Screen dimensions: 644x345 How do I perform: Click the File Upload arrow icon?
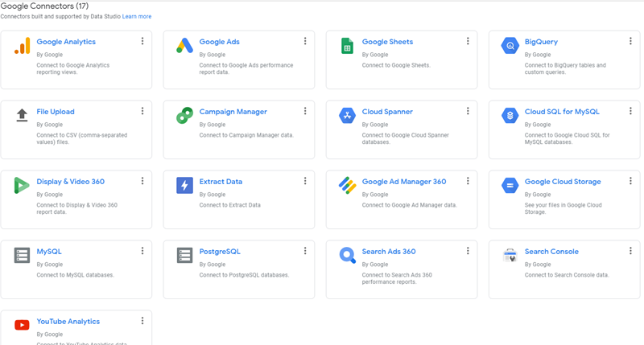tap(23, 115)
